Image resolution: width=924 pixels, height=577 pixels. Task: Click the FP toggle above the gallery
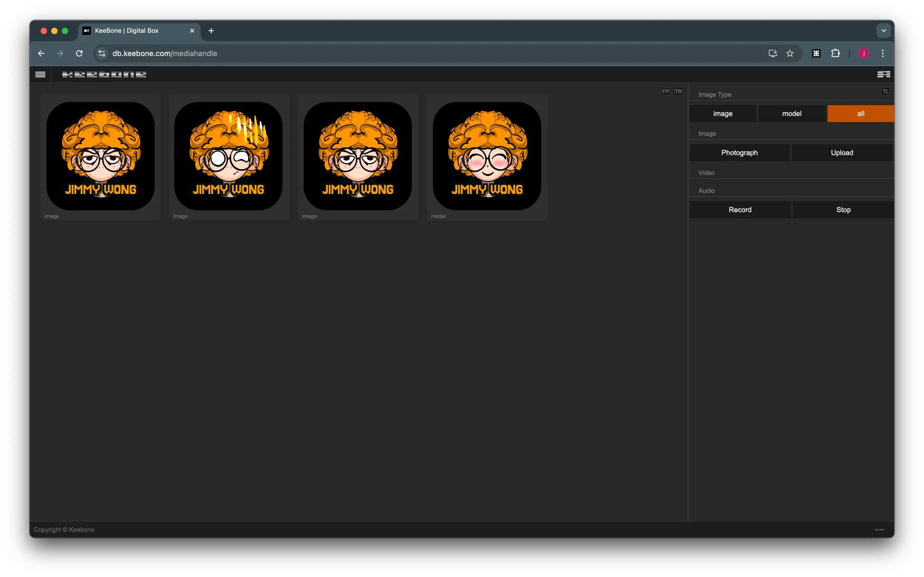click(665, 91)
